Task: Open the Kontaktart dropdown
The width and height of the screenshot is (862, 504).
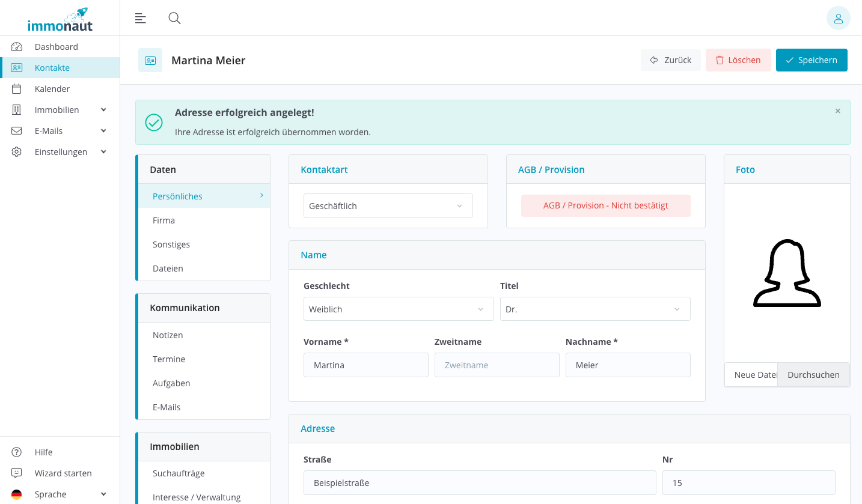Action: pos(388,206)
